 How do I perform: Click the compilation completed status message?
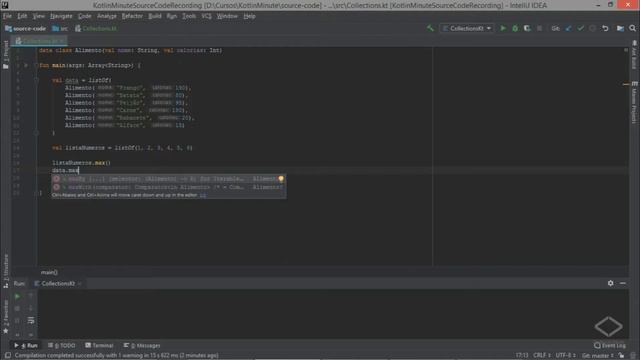click(x=116, y=356)
